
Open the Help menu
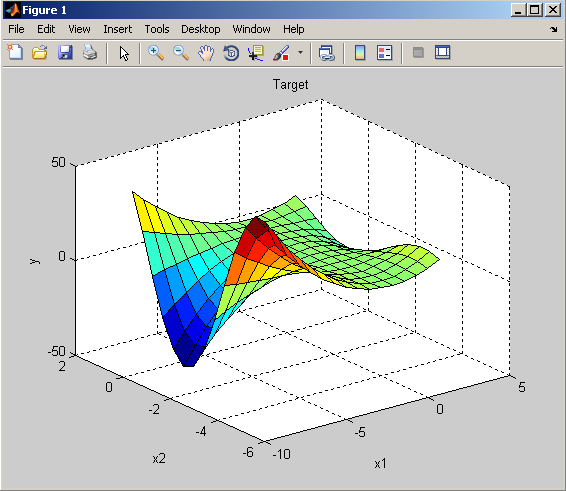293,29
